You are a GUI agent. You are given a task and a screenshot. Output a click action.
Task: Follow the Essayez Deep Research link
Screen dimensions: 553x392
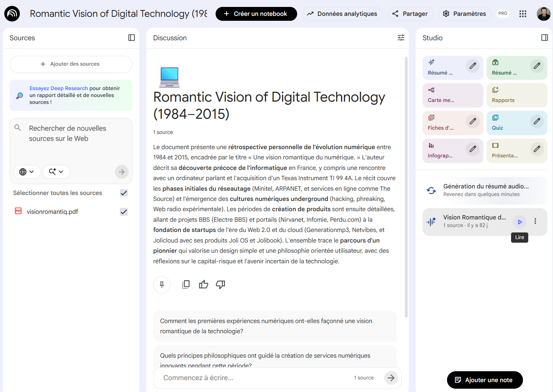coord(59,88)
